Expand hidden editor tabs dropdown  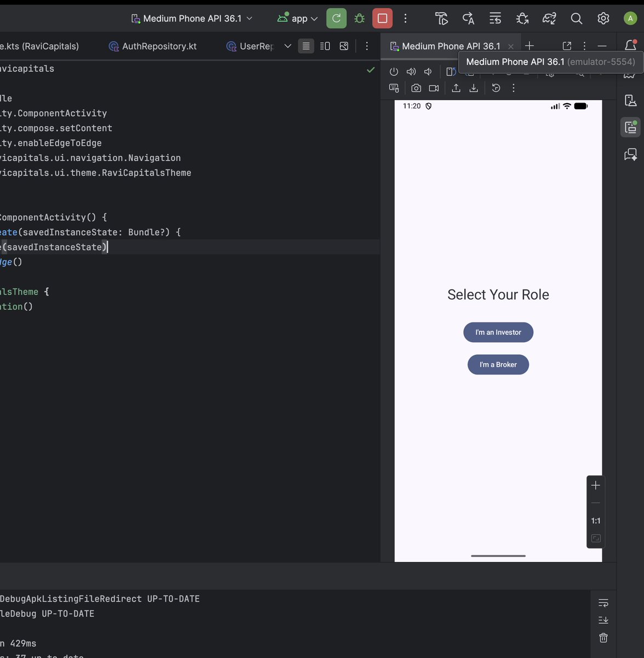(x=288, y=46)
